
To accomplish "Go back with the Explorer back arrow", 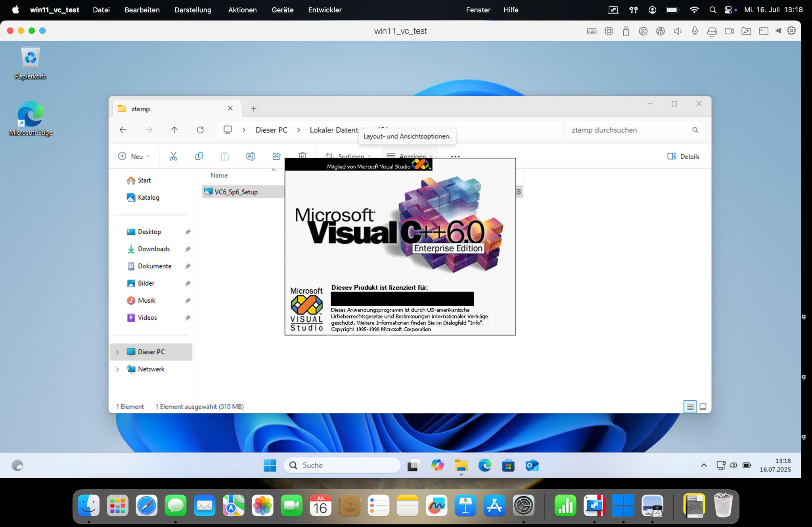I will pos(123,130).
